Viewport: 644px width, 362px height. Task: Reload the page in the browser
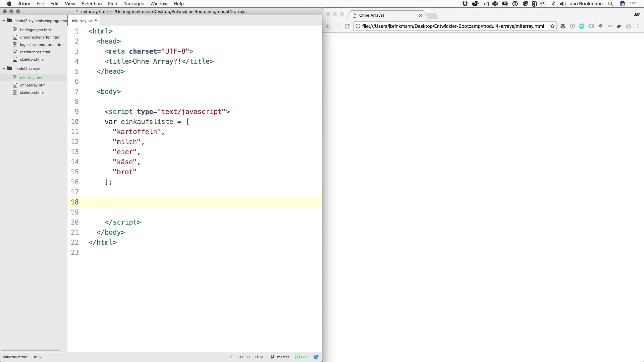point(347,26)
